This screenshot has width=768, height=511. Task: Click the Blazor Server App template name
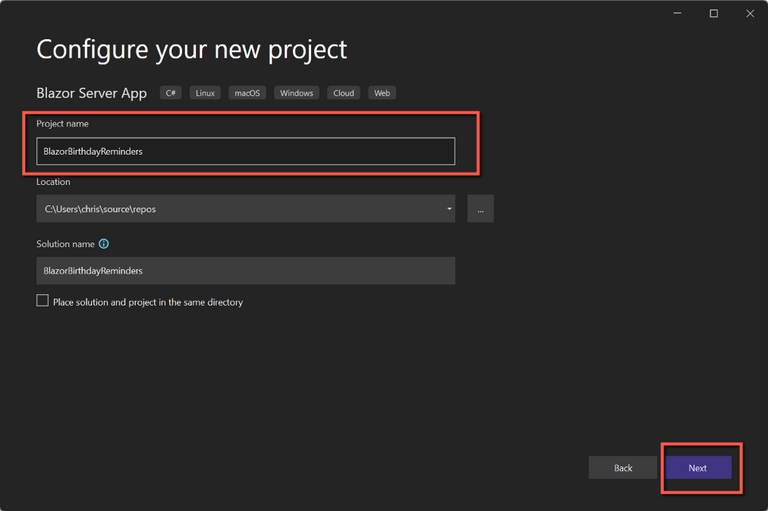point(92,93)
